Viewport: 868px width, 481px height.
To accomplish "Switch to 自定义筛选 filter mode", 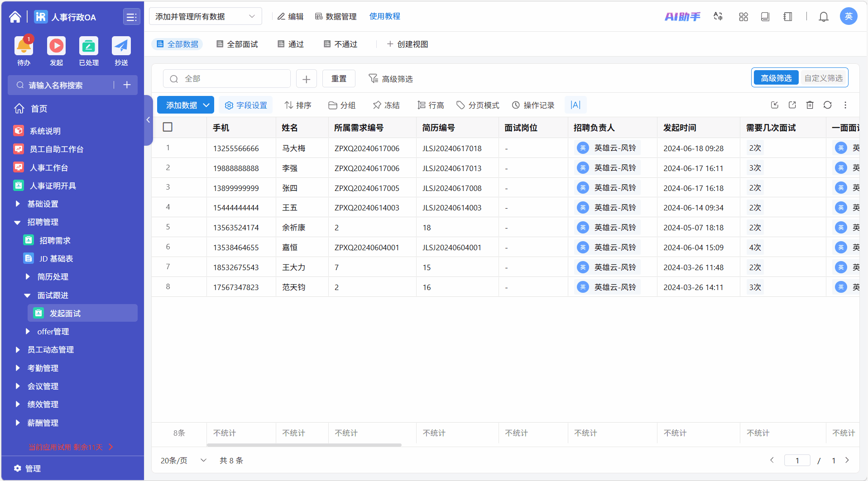I will [823, 78].
